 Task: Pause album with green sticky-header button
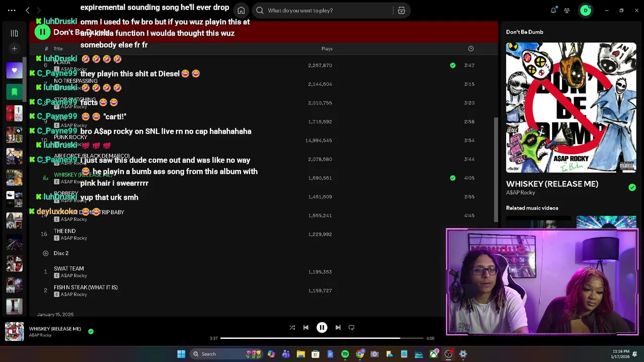(42, 32)
